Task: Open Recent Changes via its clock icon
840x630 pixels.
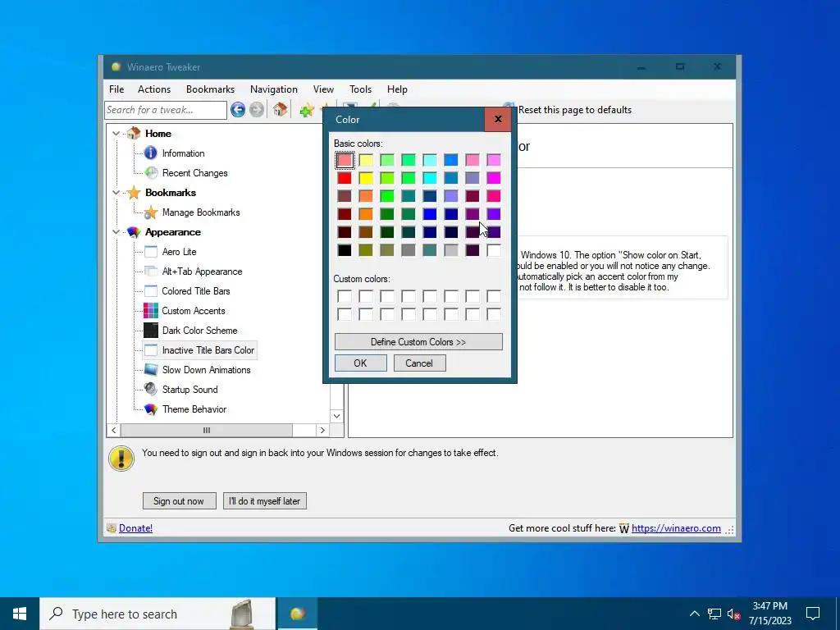Action: pos(151,172)
